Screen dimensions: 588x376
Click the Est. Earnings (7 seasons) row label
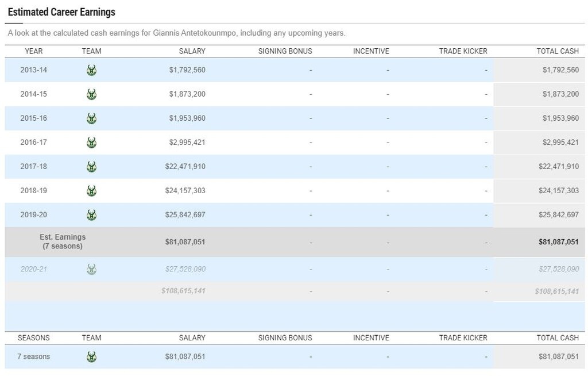point(63,241)
